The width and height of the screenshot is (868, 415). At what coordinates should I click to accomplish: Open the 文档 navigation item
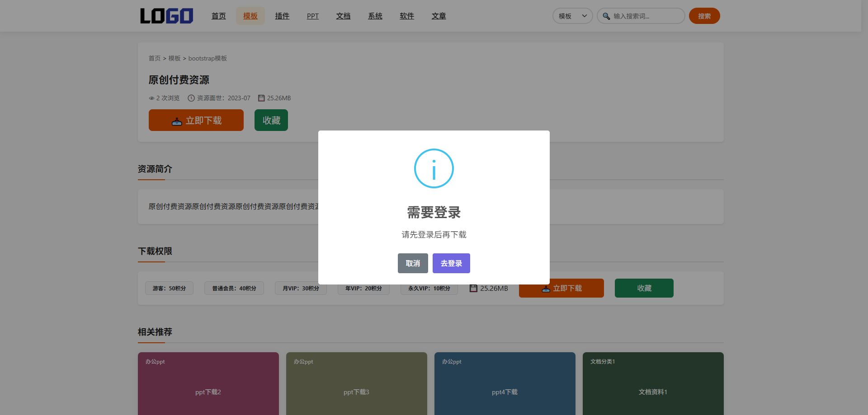[343, 16]
